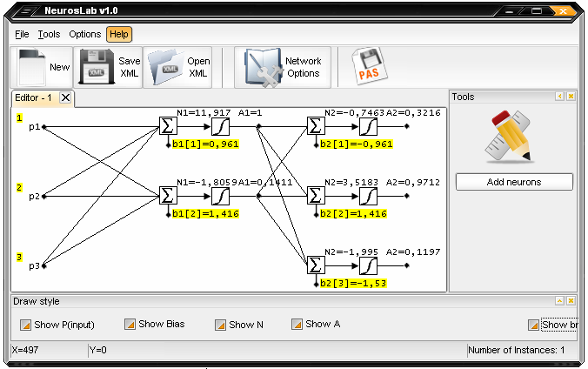Toggle the Show Bias checkbox
The image size is (588, 369).
[x=130, y=325]
